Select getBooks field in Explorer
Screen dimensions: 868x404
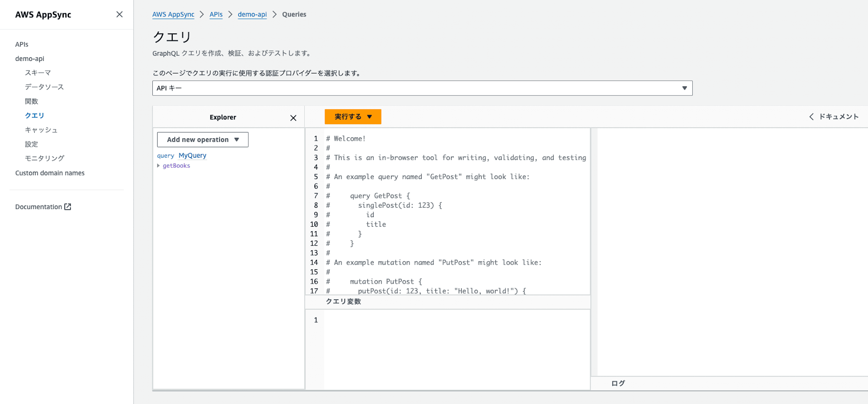[x=176, y=166]
